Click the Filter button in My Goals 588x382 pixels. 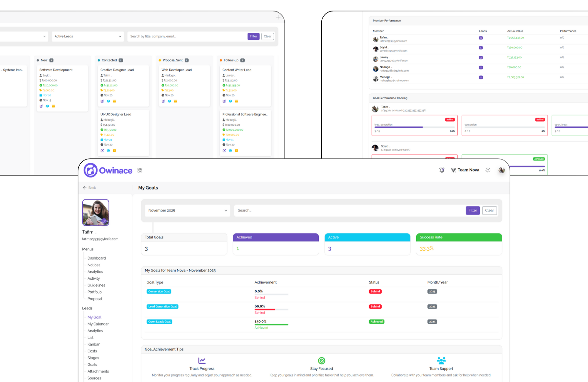pos(472,210)
